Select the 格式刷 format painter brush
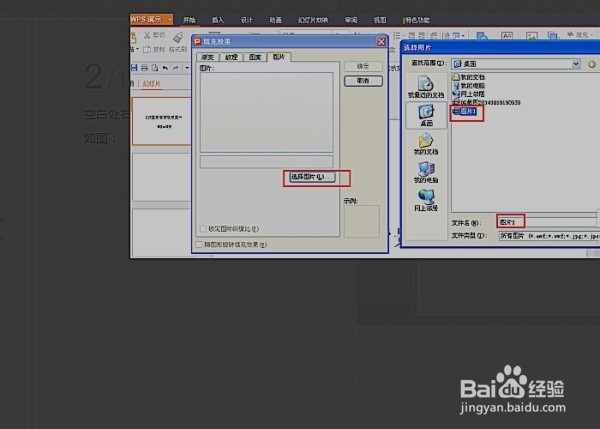This screenshot has width=600, height=429. coord(178,38)
